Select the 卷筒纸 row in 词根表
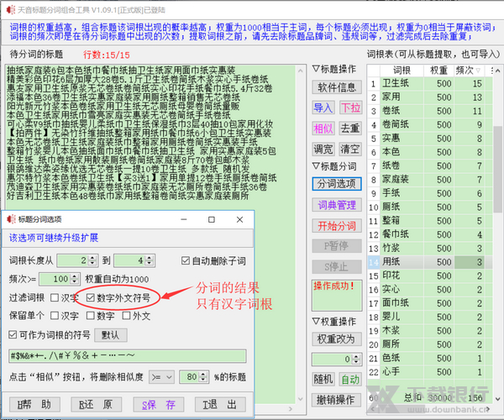504x420 pixels. click(430, 124)
